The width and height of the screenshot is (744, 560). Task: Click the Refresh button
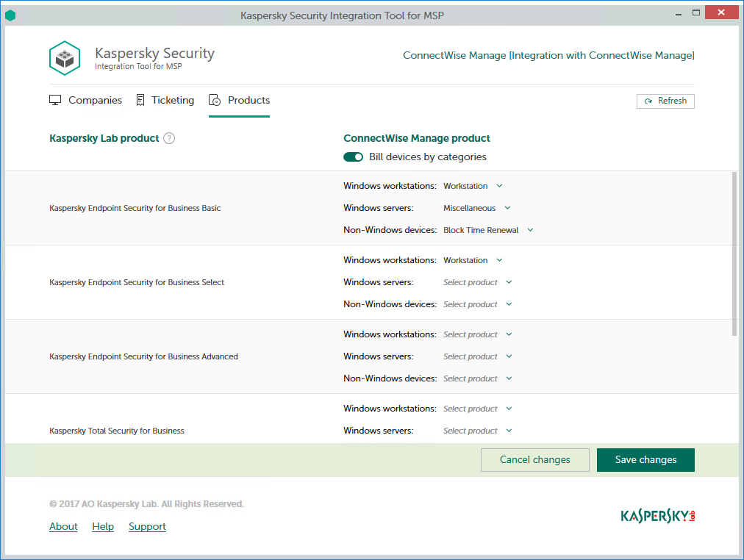665,101
